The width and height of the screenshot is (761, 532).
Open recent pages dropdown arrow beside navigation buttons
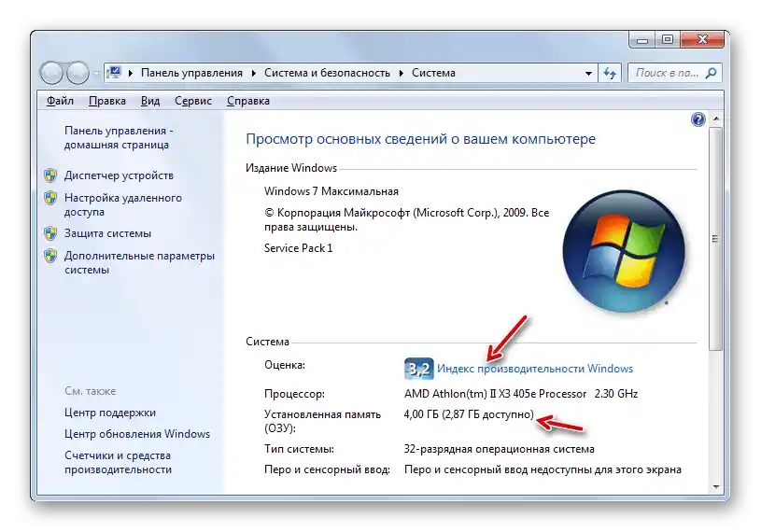[96, 74]
